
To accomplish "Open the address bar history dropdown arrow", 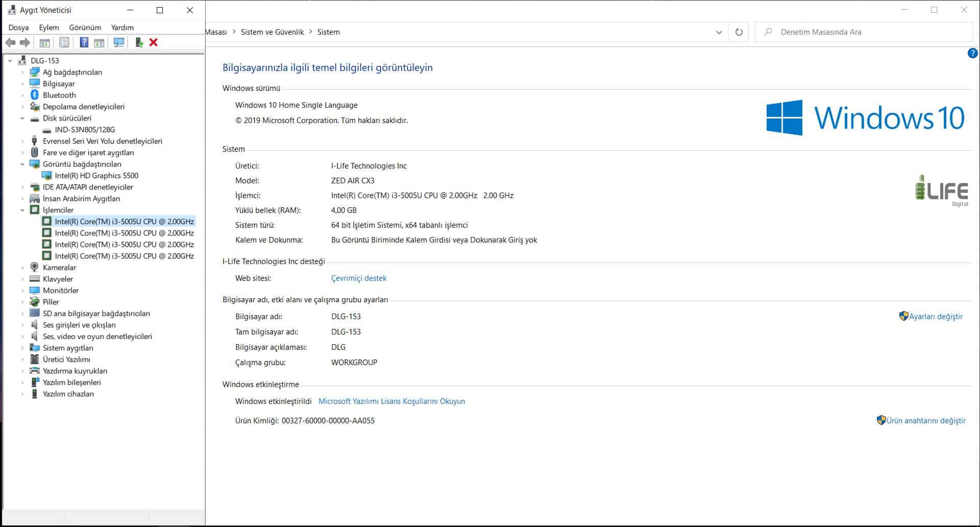I will coord(719,32).
